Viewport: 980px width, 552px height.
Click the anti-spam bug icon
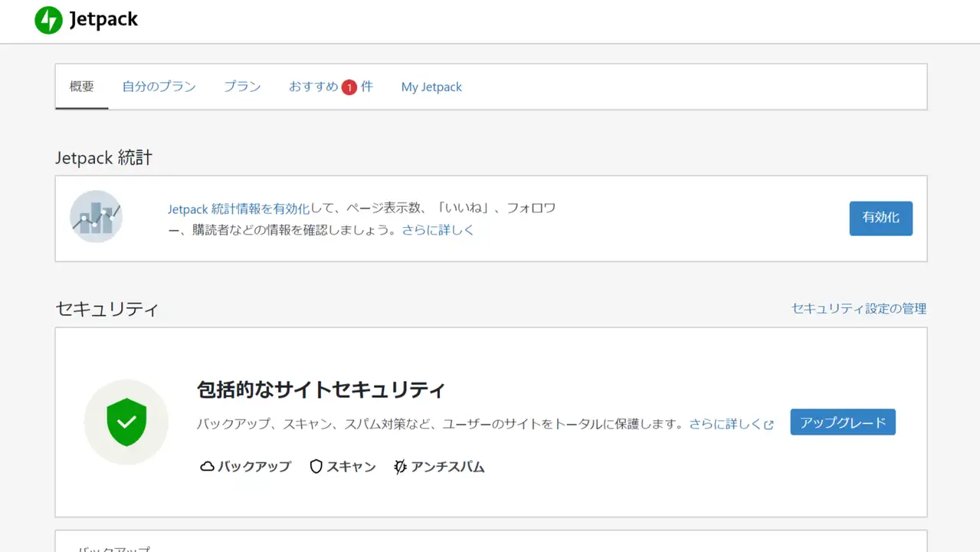pyautogui.click(x=400, y=466)
